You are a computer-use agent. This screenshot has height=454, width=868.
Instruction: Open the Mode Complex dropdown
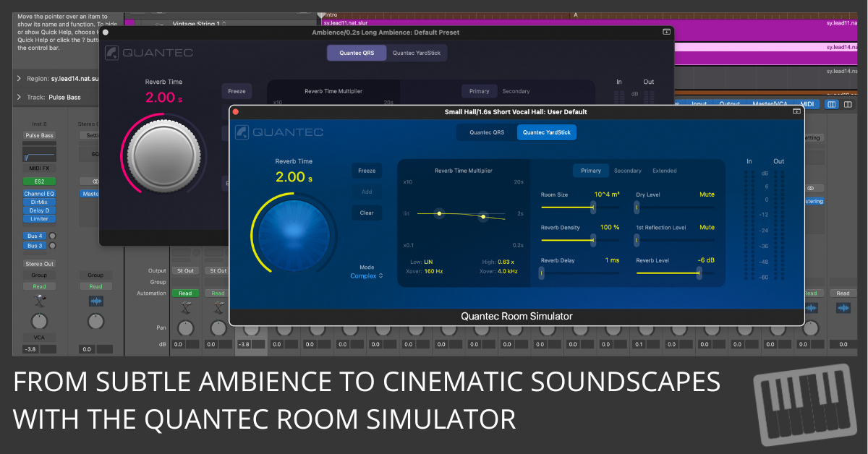[367, 276]
